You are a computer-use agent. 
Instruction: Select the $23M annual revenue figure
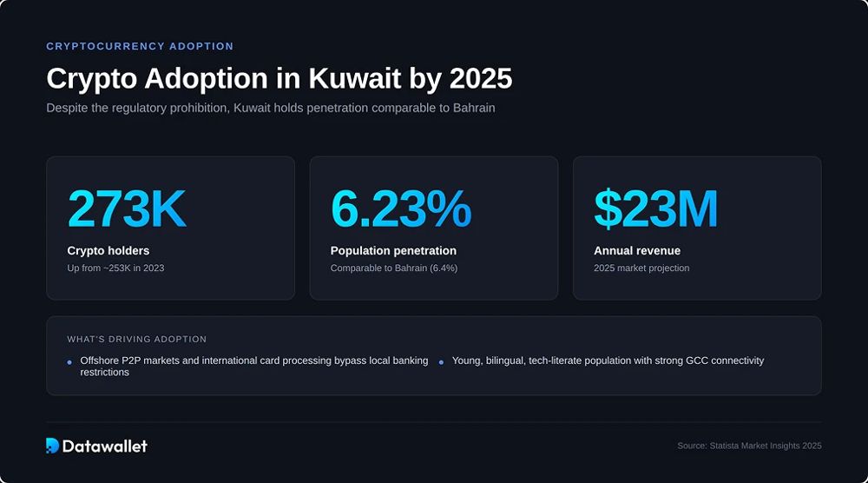[655, 208]
